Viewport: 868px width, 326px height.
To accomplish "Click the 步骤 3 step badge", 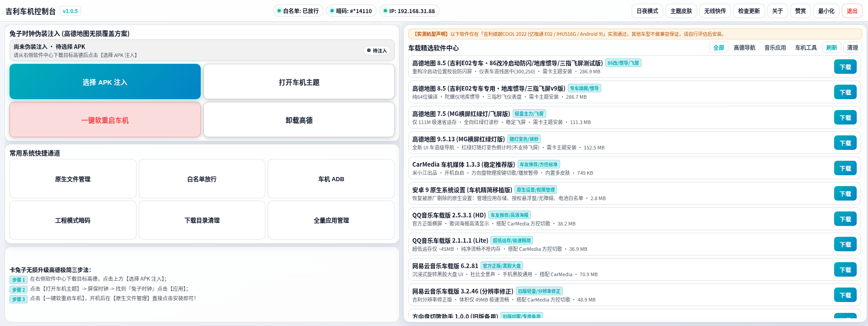I will (x=19, y=299).
